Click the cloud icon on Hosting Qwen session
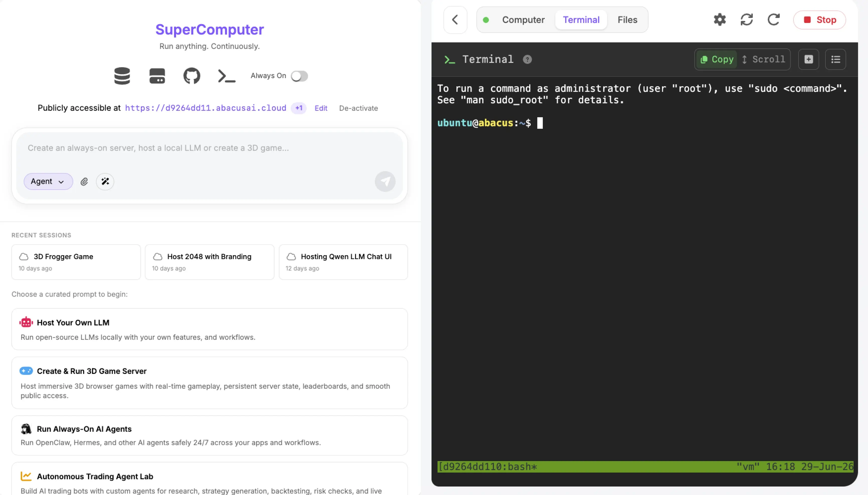This screenshot has height=495, width=868. coord(291,257)
